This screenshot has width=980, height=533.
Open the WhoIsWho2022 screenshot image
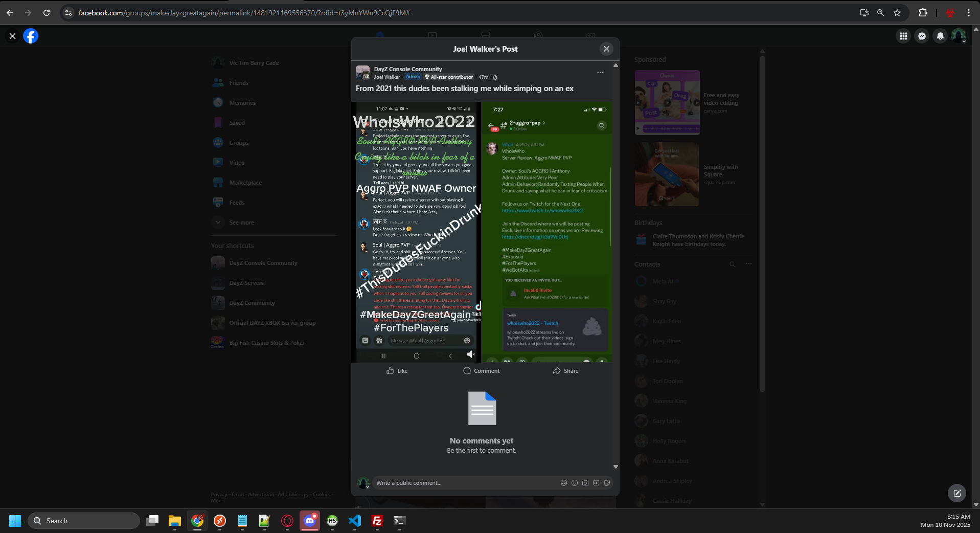pyautogui.click(x=416, y=232)
